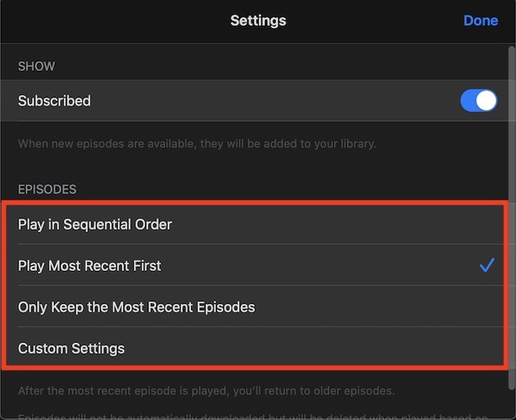Click the blue checkmark beside Play Most Recent First
Image resolution: width=516 pixels, height=420 pixels.
[x=487, y=265]
